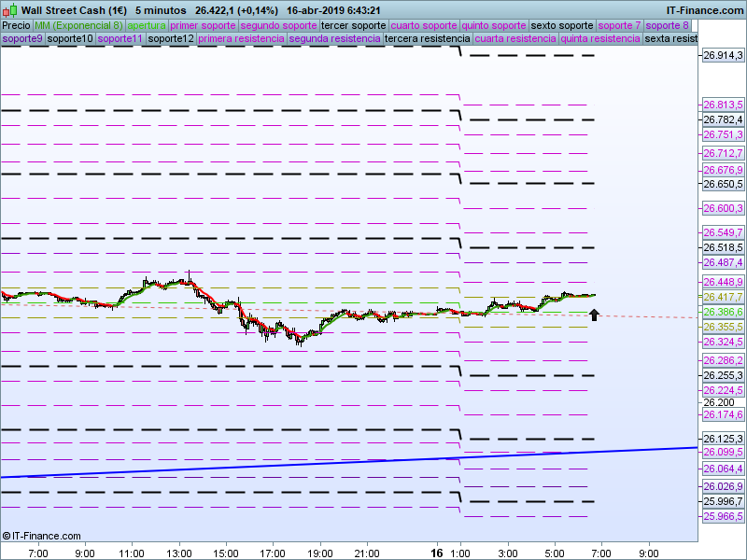Image resolution: width=747 pixels, height=560 pixels.
Task: Click the 'segundo soporte' label
Action: [279, 25]
